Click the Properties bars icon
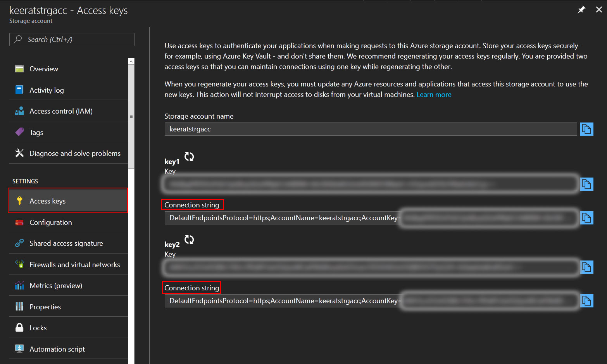Screen dimensions: 607x364 click(19, 307)
